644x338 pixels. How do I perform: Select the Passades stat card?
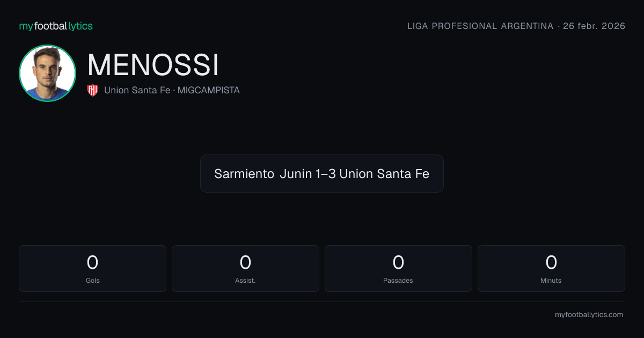(x=398, y=268)
